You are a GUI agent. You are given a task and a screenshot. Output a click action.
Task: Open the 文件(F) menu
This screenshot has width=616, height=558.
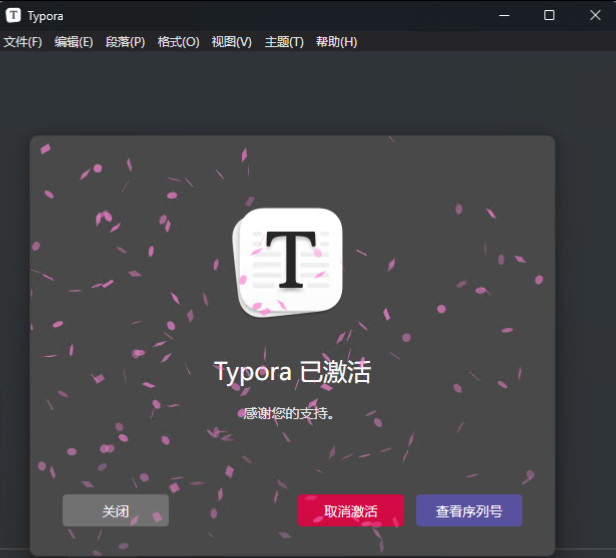pos(23,42)
